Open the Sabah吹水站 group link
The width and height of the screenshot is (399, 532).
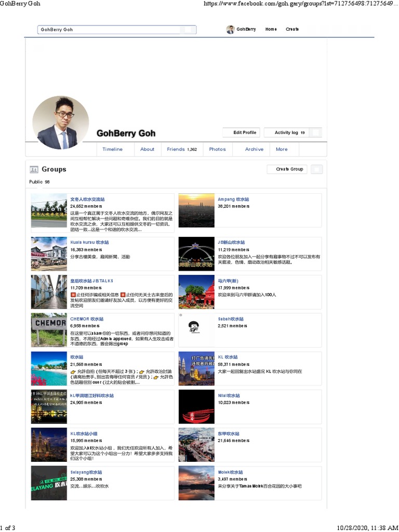point(231,320)
